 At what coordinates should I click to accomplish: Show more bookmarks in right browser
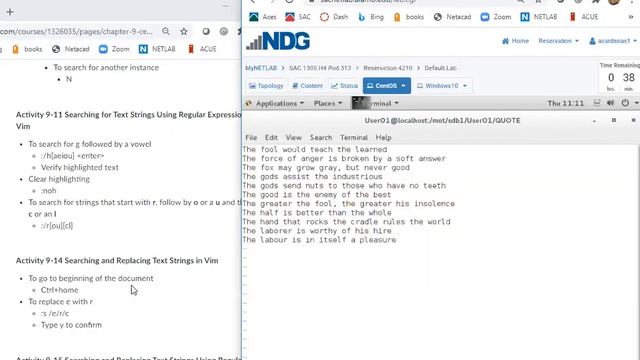pyautogui.click(x=631, y=17)
